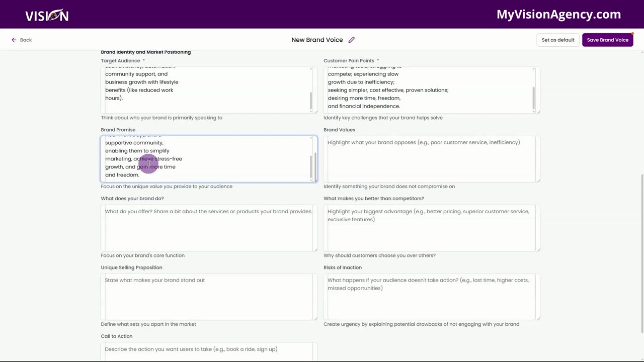Save the brand voice
The height and width of the screenshot is (362, 644).
point(607,40)
